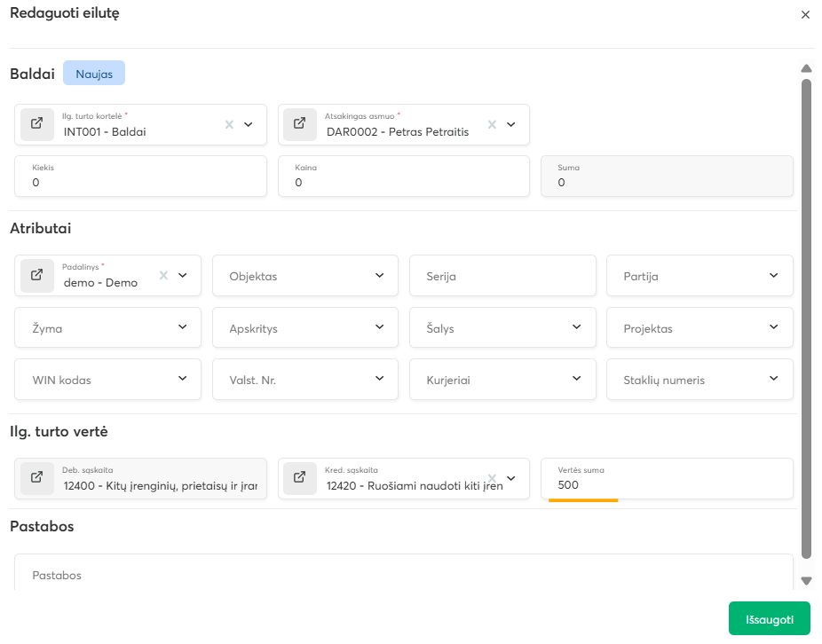Click the Serija text field

tap(502, 276)
